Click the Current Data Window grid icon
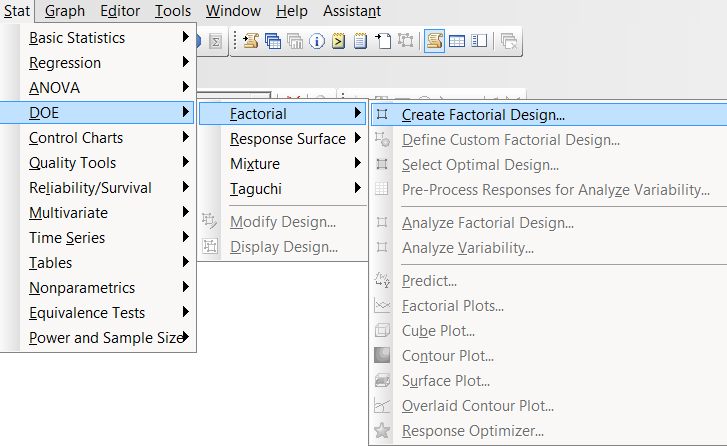727x446 pixels. (457, 41)
